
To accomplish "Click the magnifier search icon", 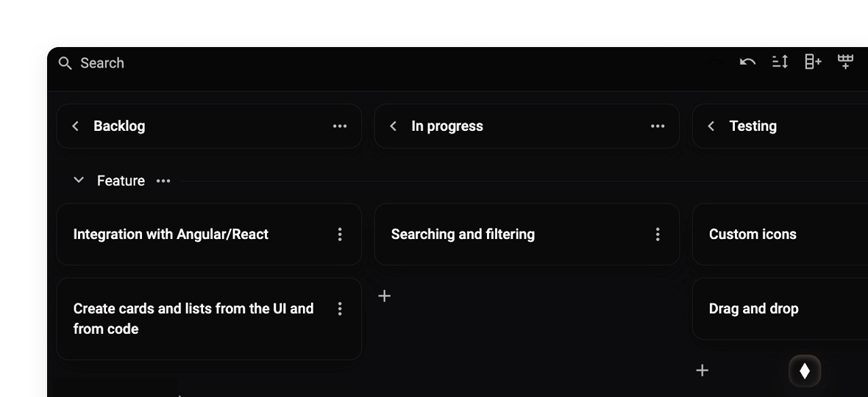I will coord(65,63).
